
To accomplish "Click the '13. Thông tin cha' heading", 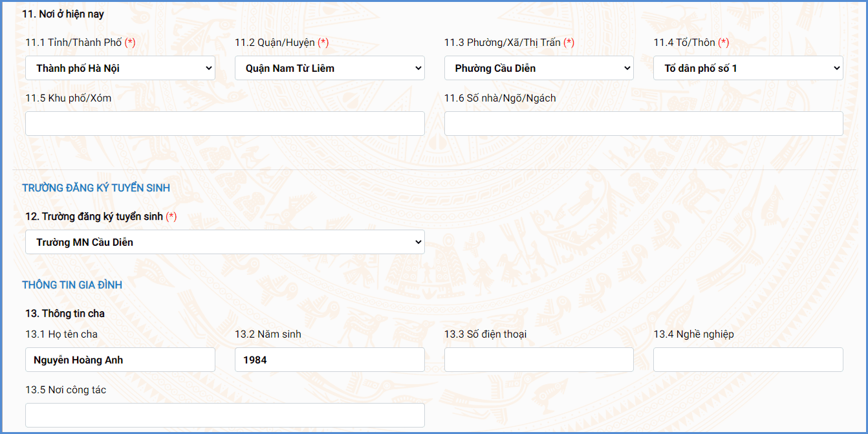I will point(65,314).
